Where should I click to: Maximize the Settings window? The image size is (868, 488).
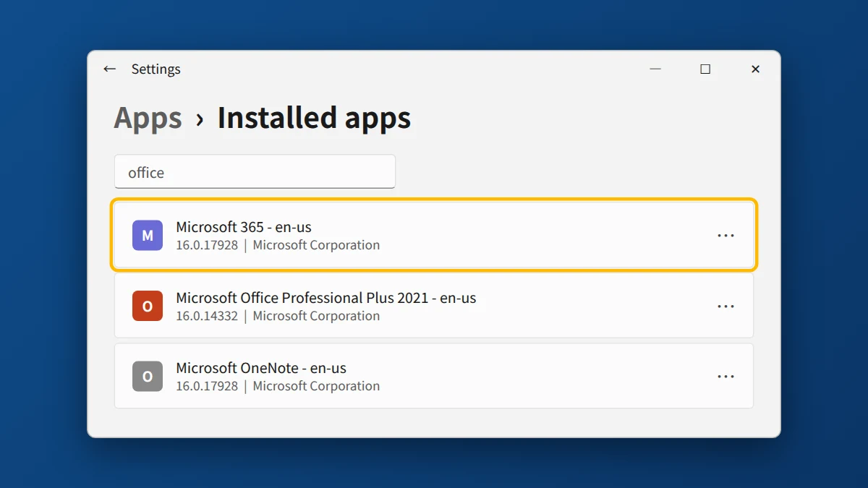tap(705, 69)
